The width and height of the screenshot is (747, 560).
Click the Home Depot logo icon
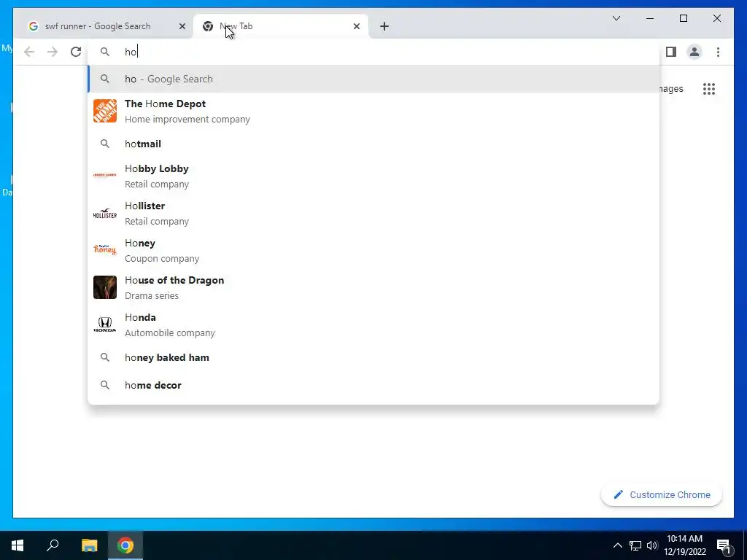click(x=105, y=111)
